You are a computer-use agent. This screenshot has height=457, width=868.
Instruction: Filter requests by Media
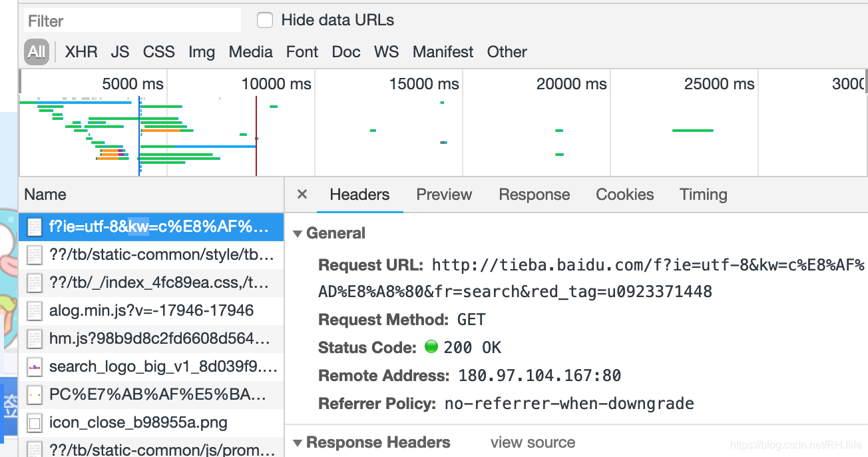click(x=250, y=52)
